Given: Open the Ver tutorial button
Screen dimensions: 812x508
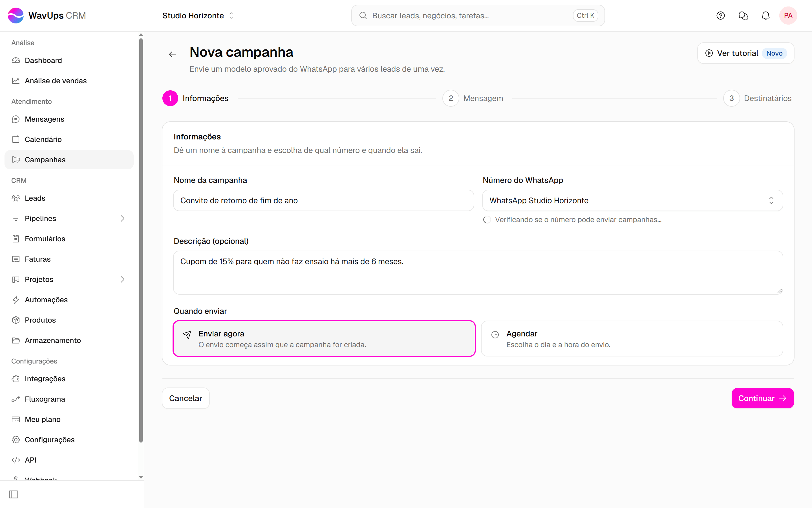Looking at the screenshot, I should (x=745, y=53).
